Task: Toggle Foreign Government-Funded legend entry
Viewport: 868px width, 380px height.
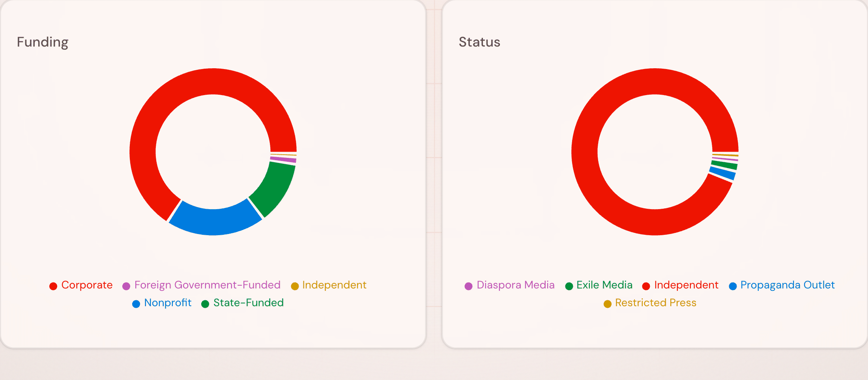Action: pos(201,285)
